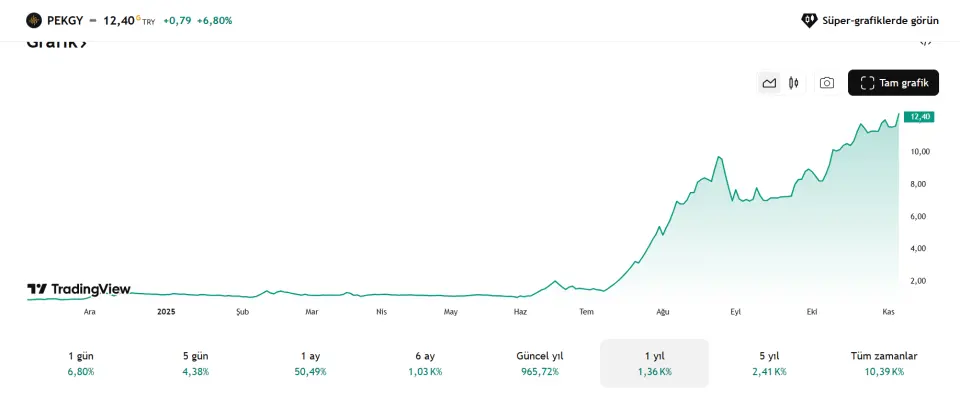Open full chart with Tam grafik
Screen dimensions: 960x406
point(894,83)
